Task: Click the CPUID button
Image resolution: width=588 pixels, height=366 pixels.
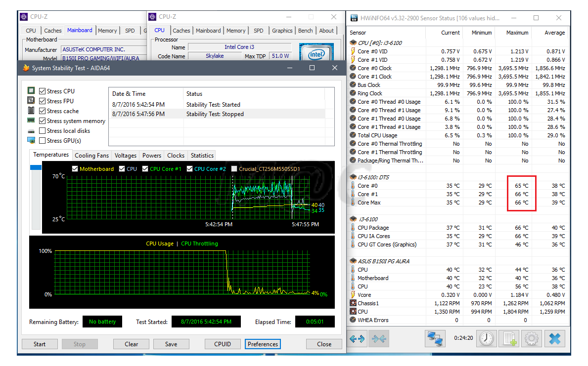Action: pos(223,344)
